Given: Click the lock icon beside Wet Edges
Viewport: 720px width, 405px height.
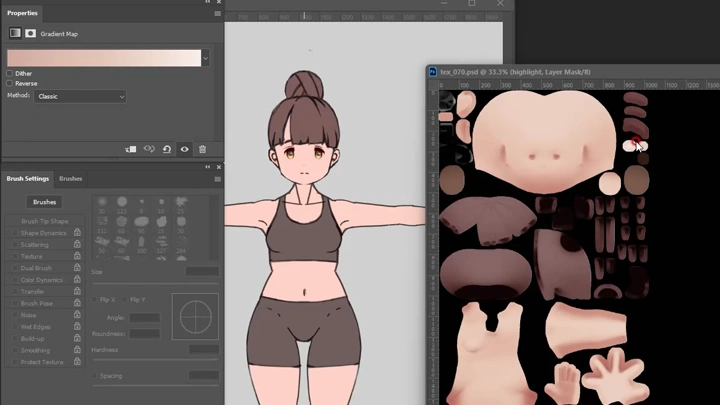Looking at the screenshot, I should coord(77,326).
